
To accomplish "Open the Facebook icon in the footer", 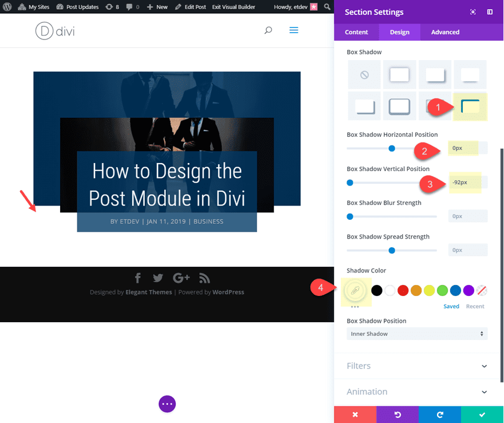I will click(x=137, y=278).
